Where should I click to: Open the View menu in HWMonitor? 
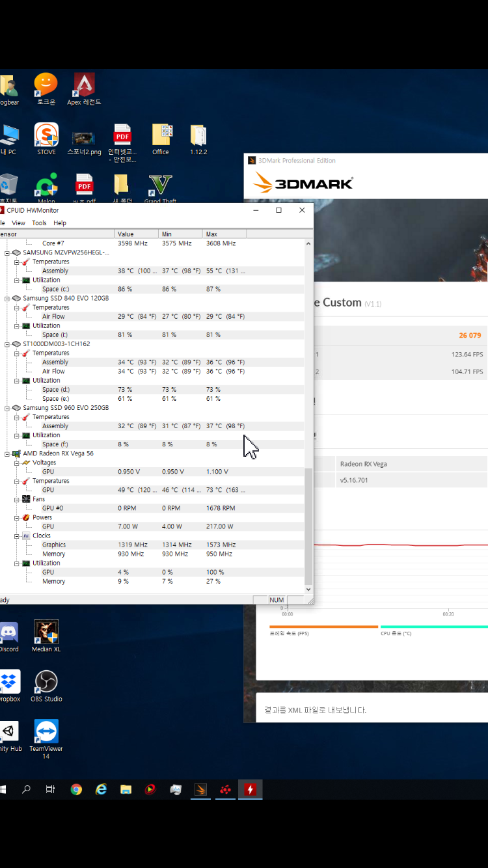[x=18, y=223]
